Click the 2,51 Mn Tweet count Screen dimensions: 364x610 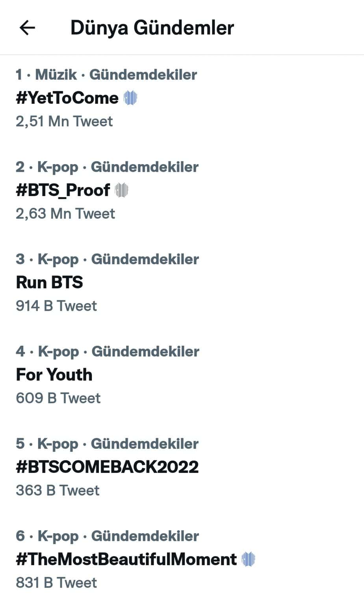click(x=64, y=121)
